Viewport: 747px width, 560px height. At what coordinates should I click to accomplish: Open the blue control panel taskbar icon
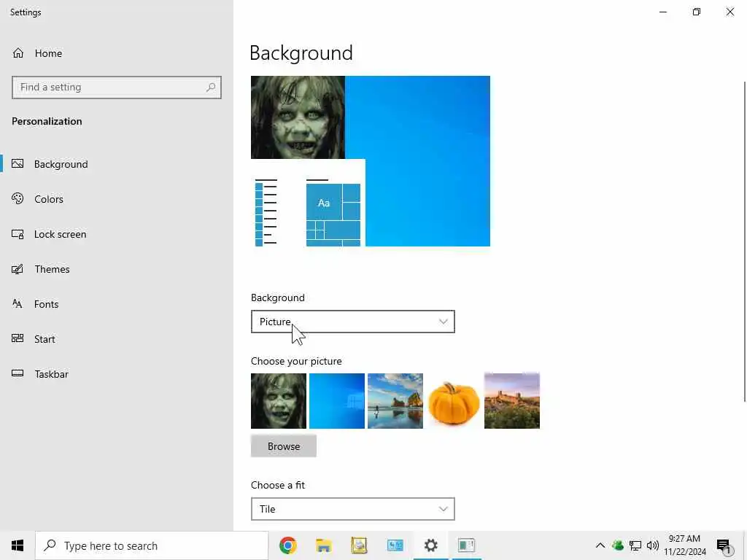pos(395,545)
